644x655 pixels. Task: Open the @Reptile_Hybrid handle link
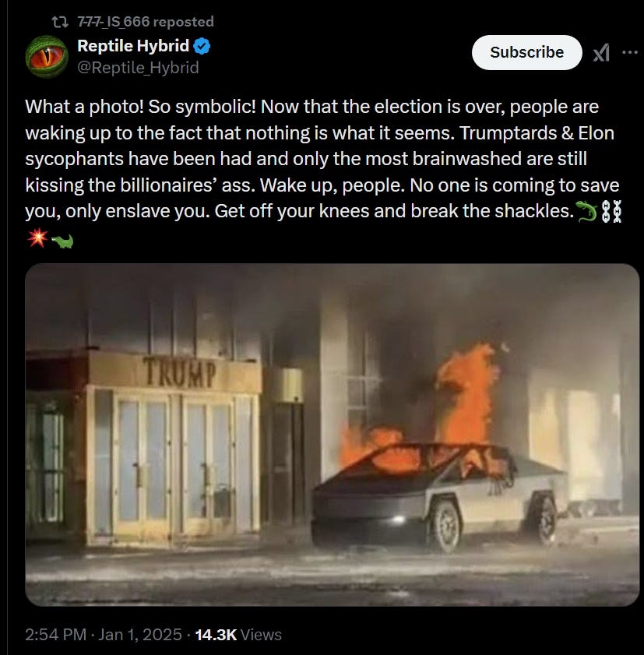pyautogui.click(x=139, y=67)
